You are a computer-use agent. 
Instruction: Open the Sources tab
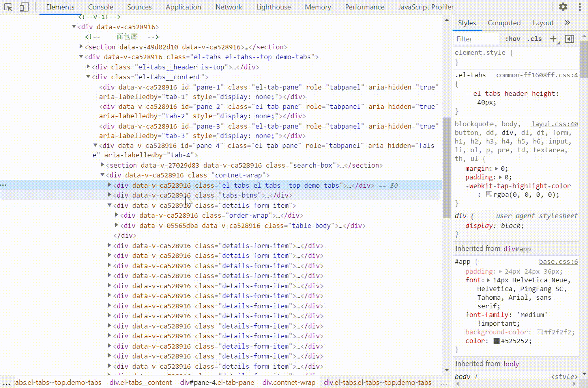click(x=139, y=7)
